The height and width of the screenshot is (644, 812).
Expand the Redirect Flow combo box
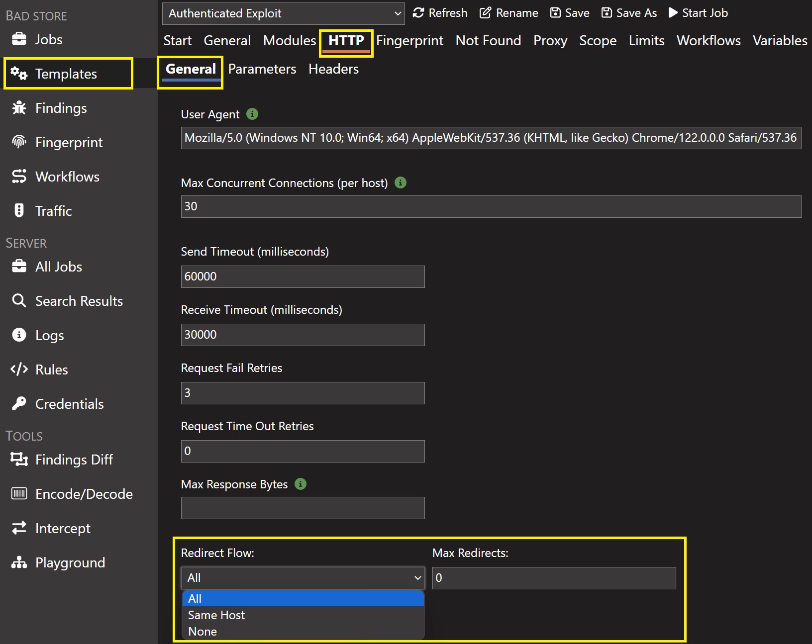(303, 578)
